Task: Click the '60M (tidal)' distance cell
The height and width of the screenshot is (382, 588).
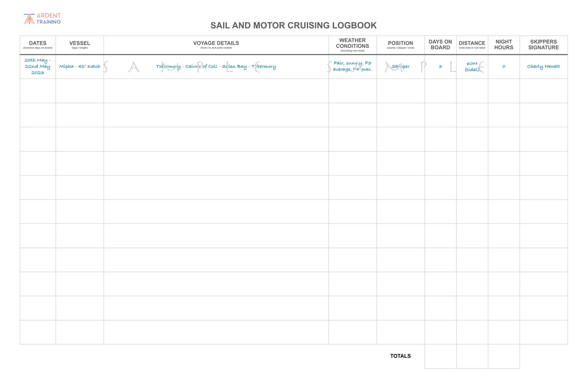Action: 472,67
